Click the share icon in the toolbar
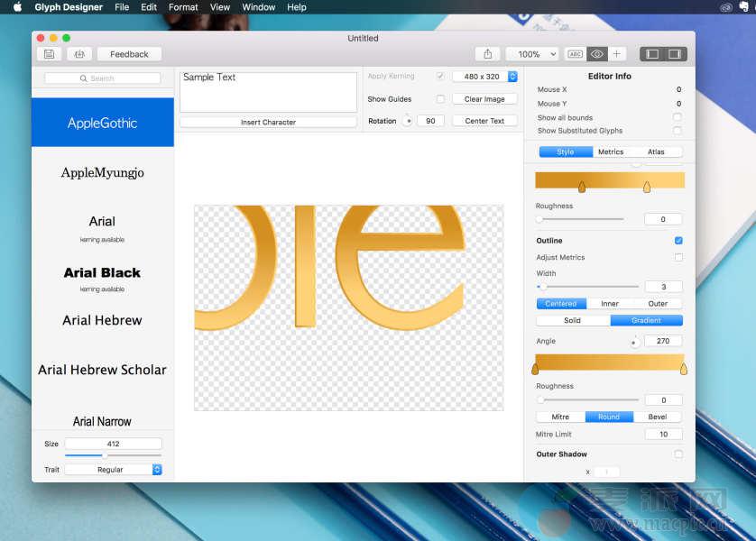The height and width of the screenshot is (541, 756). [487, 54]
